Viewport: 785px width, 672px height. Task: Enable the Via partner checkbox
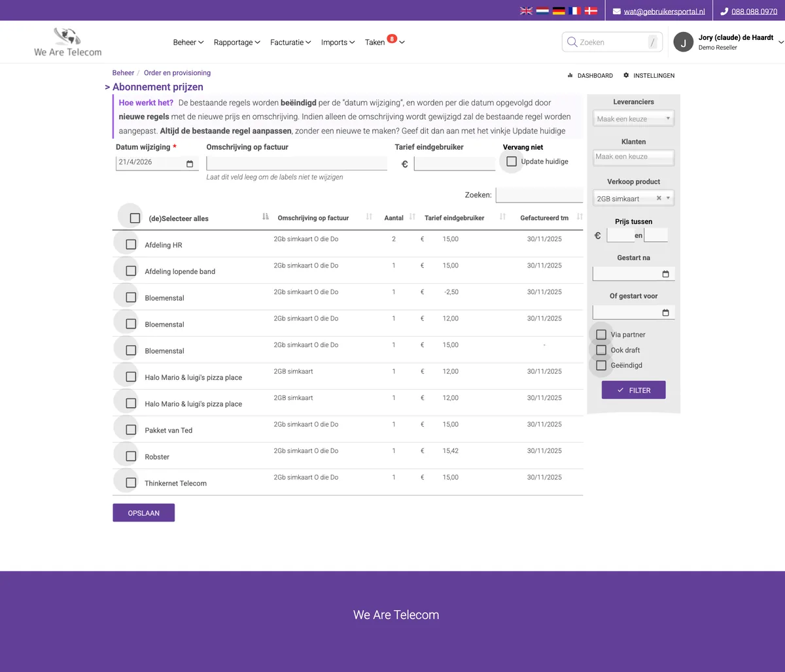[x=601, y=334]
